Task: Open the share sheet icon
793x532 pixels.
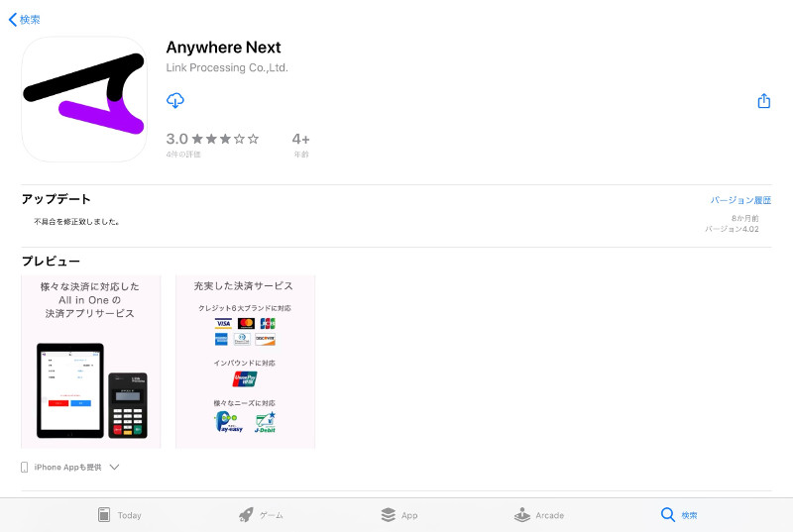Action: (x=763, y=101)
